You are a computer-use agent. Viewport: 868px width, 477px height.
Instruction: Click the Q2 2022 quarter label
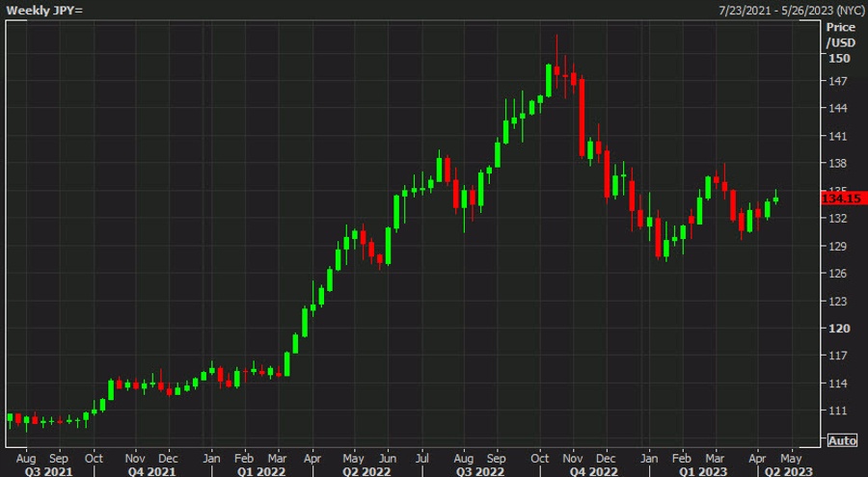[366, 471]
